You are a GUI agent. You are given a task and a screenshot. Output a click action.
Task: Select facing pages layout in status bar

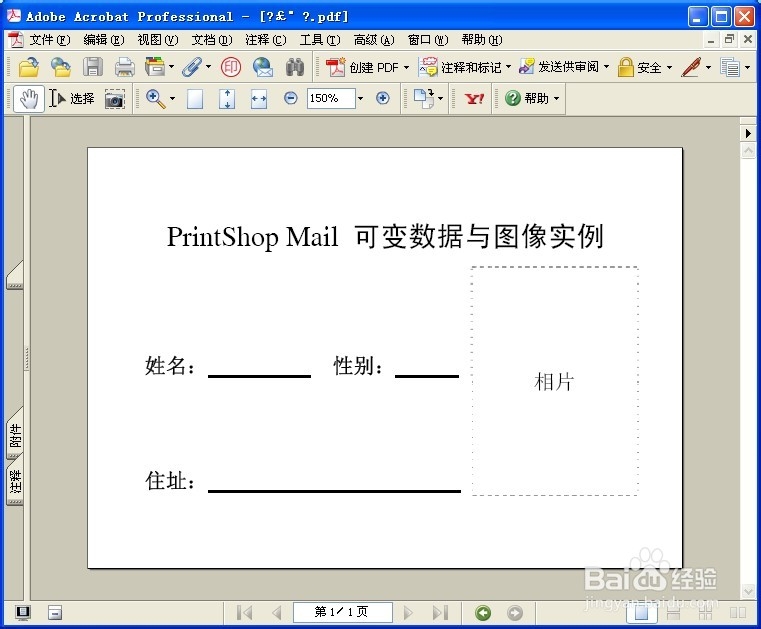(x=738, y=612)
